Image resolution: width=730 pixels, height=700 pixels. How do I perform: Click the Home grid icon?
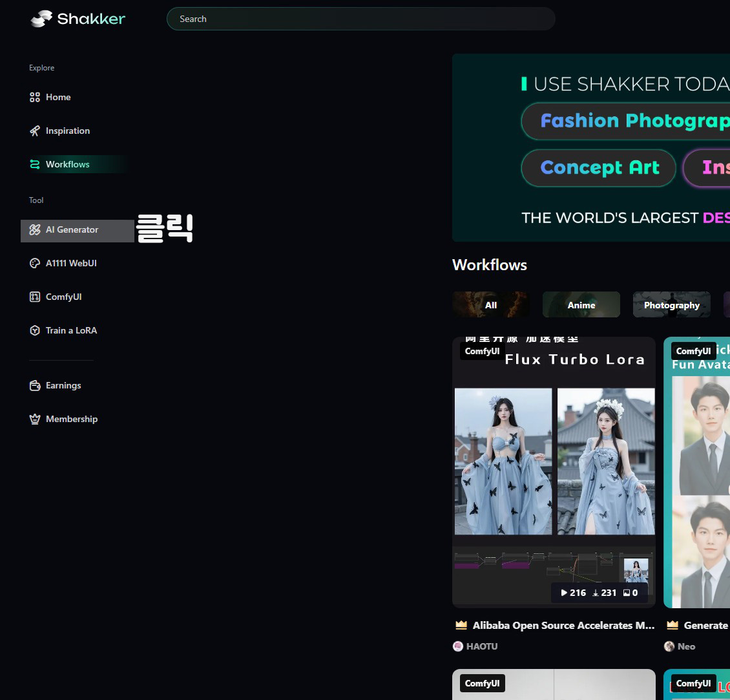(x=35, y=98)
